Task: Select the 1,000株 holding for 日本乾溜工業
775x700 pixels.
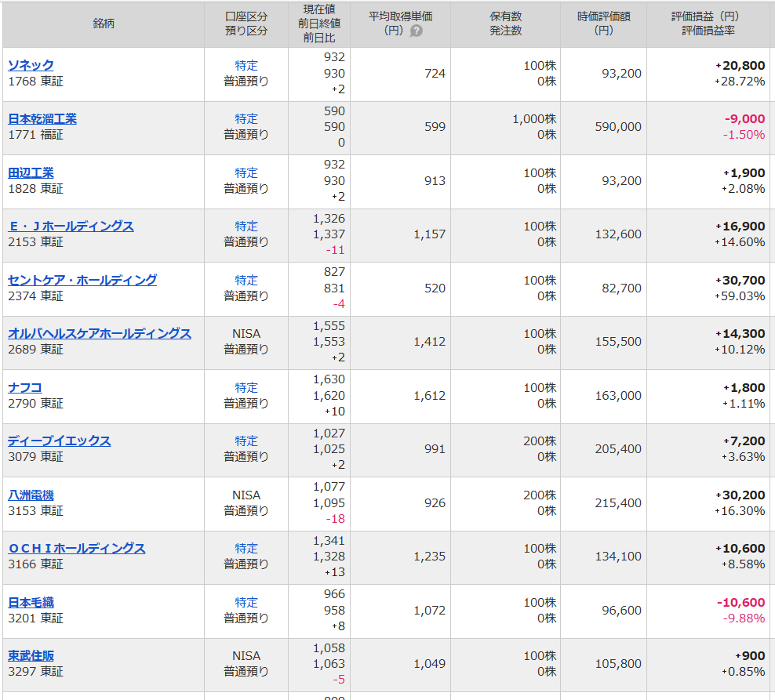Action: pos(534,119)
